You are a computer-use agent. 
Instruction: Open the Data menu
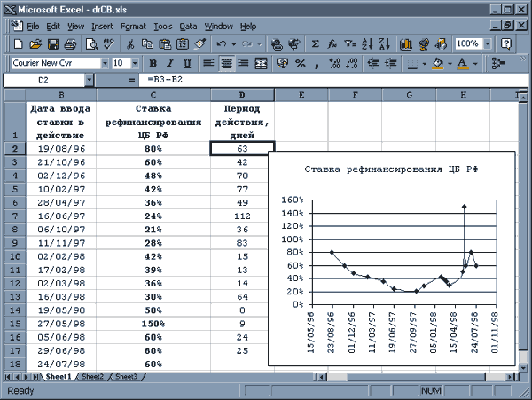click(x=188, y=27)
